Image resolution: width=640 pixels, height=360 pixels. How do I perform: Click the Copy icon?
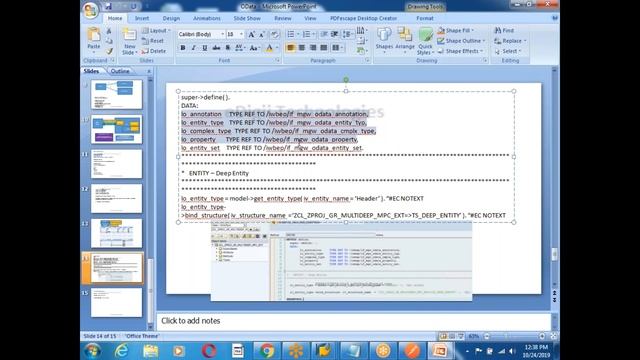pyautogui.click(x=109, y=41)
